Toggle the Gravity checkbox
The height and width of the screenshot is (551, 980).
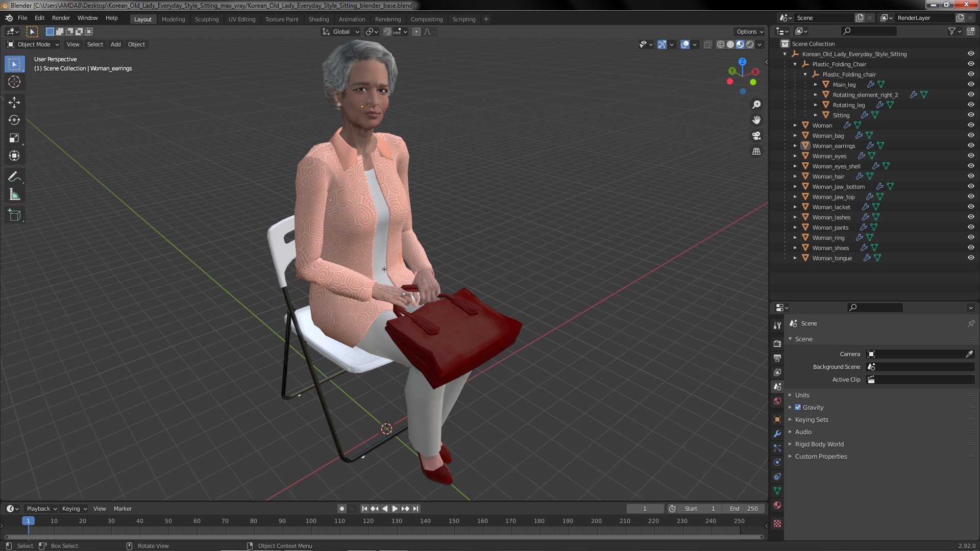798,408
